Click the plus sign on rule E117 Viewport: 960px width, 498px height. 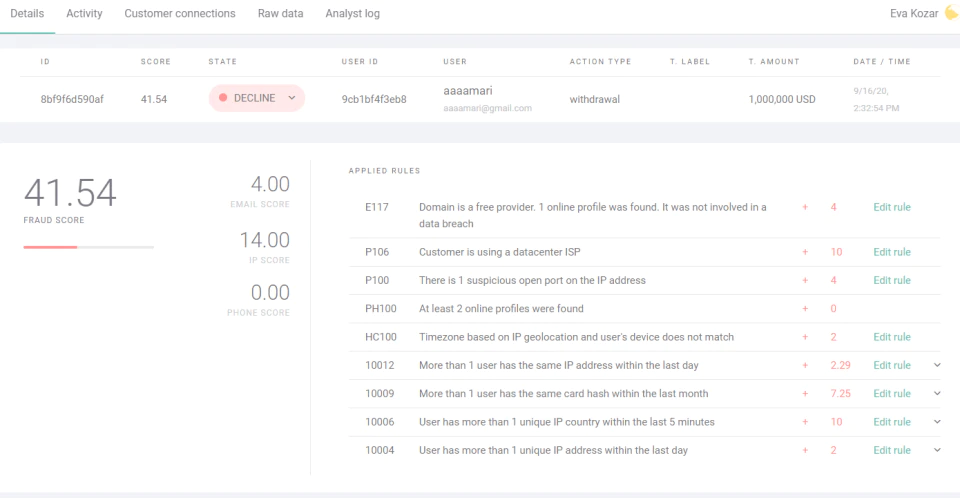click(x=805, y=208)
